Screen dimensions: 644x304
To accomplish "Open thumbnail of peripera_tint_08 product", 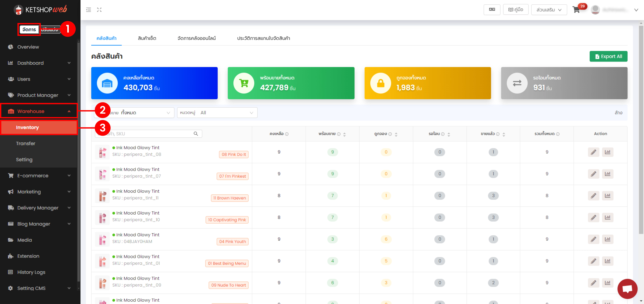I will pos(102,152).
